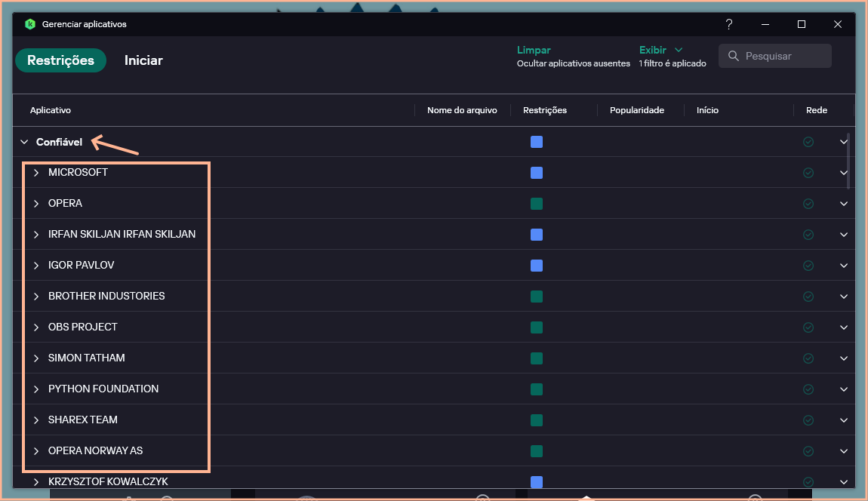Expand the MICROSOFT vendor group

36,173
